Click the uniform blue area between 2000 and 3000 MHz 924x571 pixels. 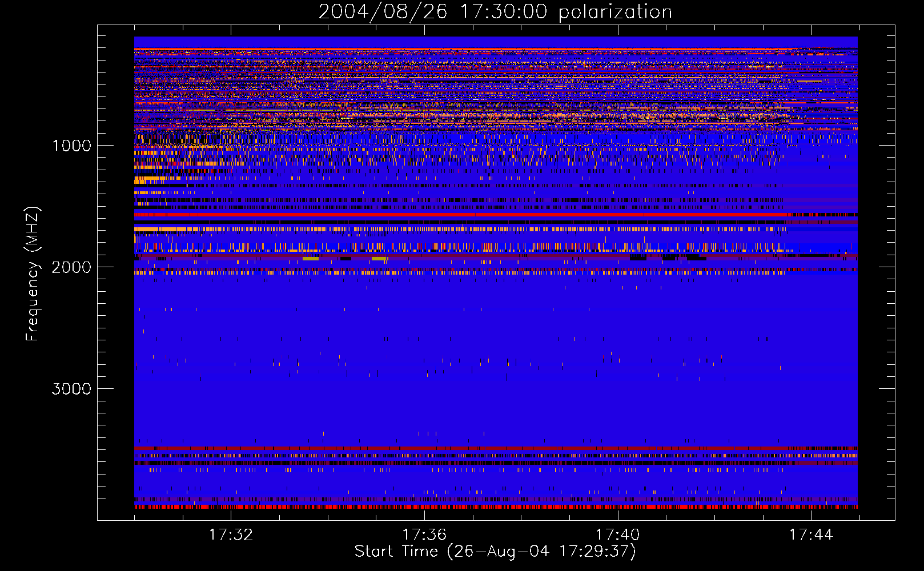(496, 331)
